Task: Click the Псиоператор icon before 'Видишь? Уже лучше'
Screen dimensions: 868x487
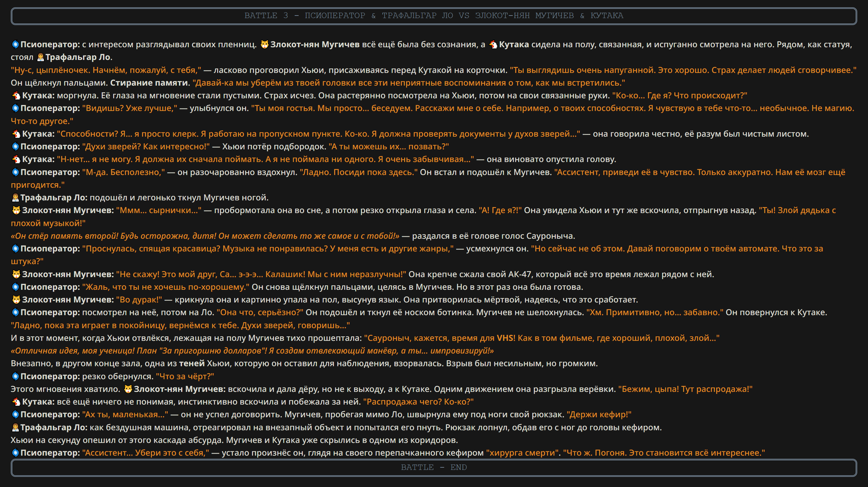Action: pos(16,108)
